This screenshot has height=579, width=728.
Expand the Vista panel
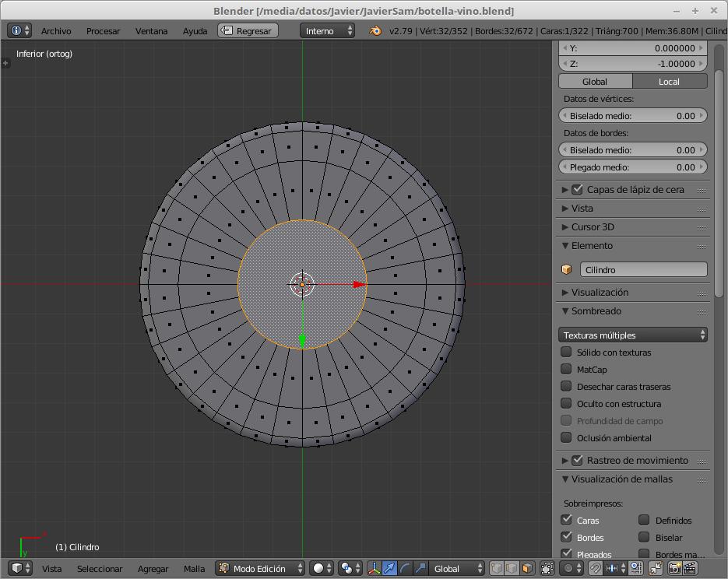tap(564, 209)
